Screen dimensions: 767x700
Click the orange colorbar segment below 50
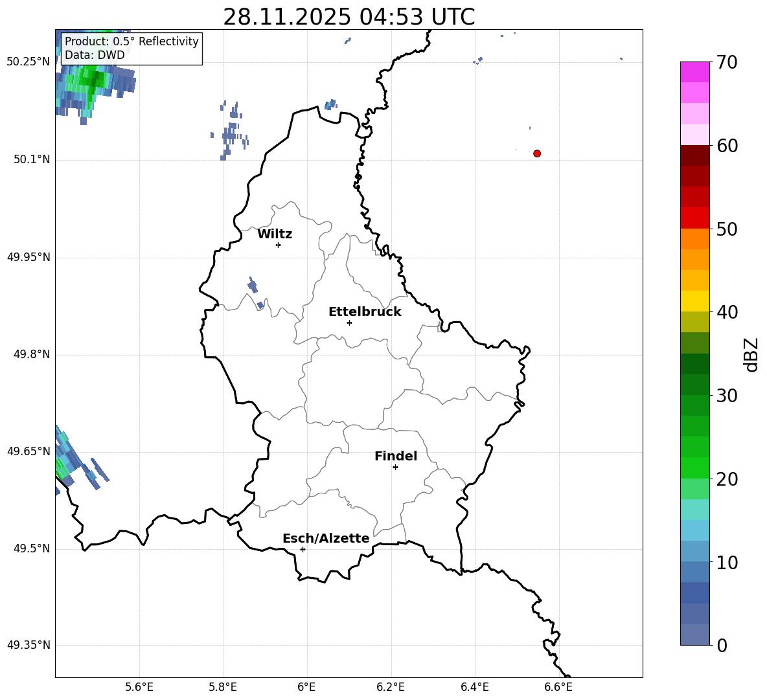(x=694, y=238)
